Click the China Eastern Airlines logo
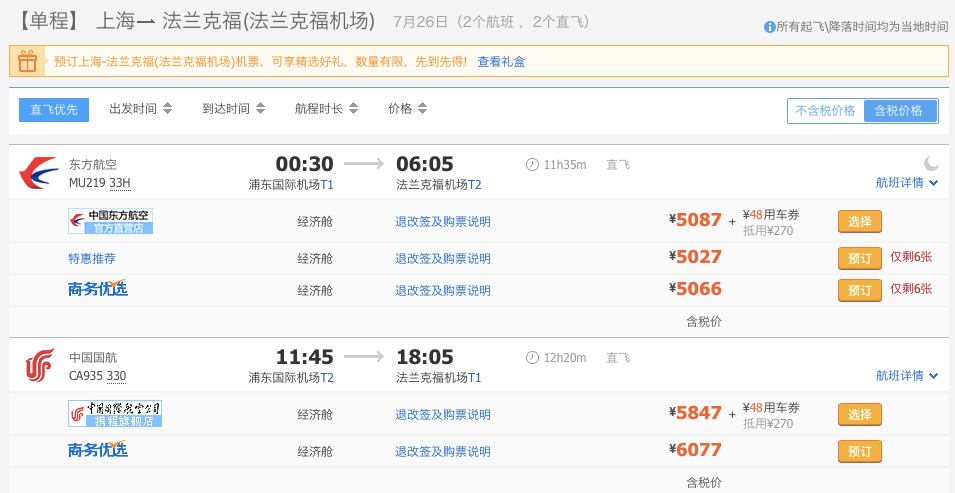This screenshot has height=493, width=955. click(39, 173)
